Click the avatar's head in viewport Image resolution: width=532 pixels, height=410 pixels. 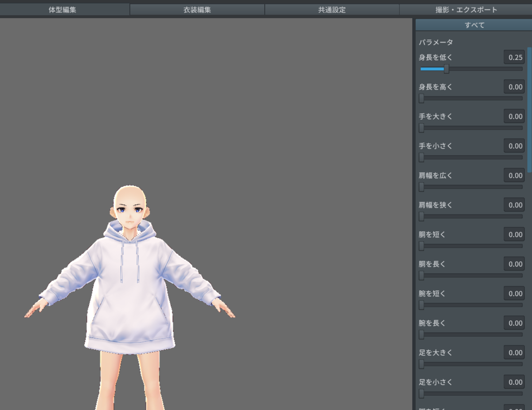130,208
